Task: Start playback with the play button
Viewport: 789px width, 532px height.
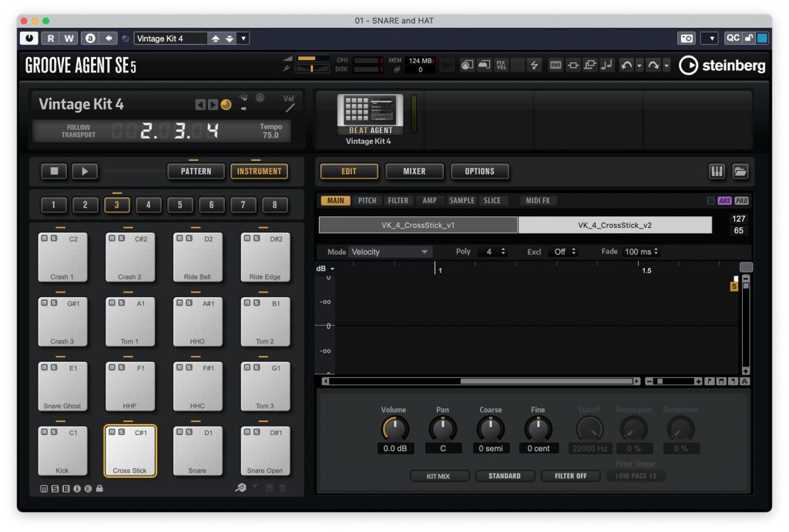Action: coord(85,172)
